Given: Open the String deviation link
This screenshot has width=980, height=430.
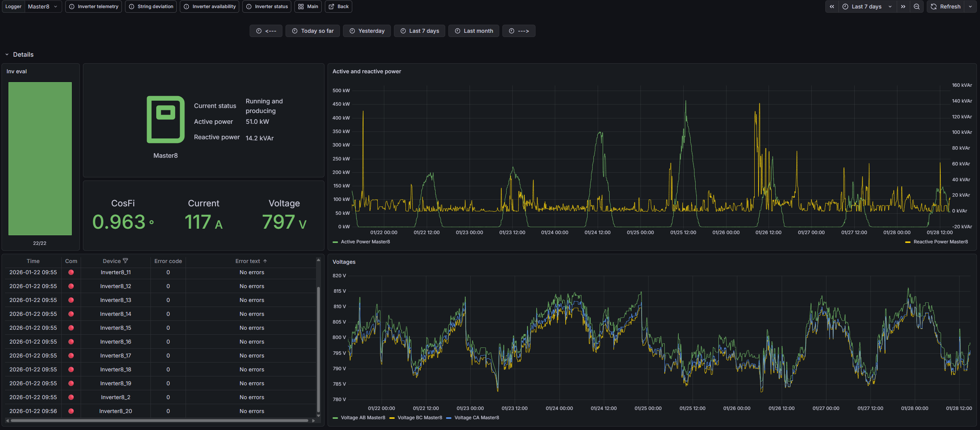Looking at the screenshot, I should (x=151, y=7).
